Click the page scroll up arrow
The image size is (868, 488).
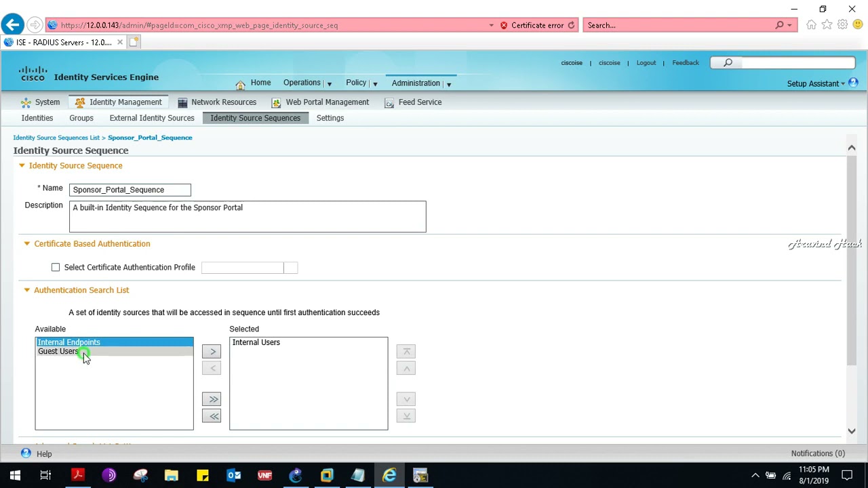(852, 148)
